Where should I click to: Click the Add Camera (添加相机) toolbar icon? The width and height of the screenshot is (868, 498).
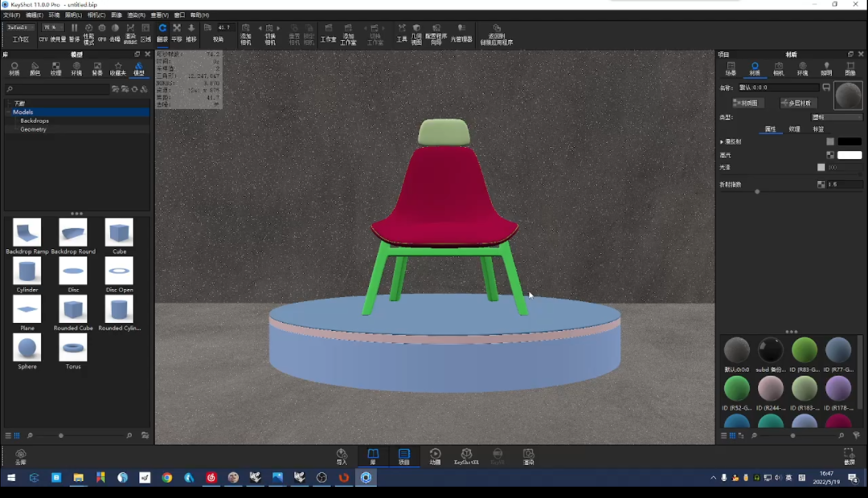[246, 34]
